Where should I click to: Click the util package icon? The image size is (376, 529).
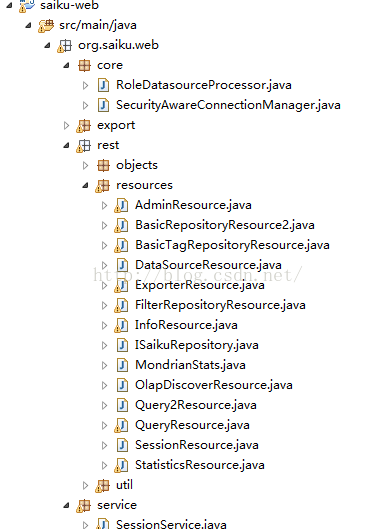coord(102,485)
